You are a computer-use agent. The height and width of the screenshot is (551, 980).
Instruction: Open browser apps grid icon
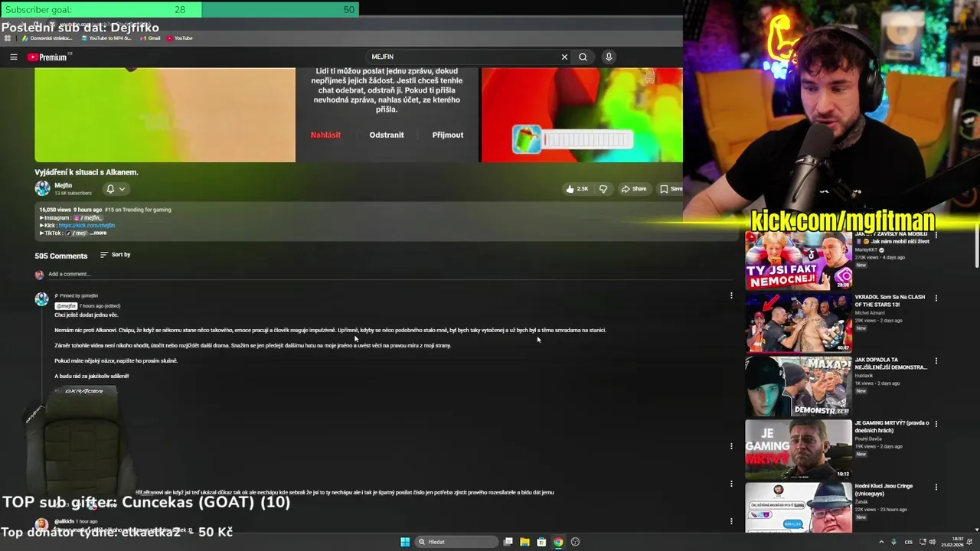point(8,38)
